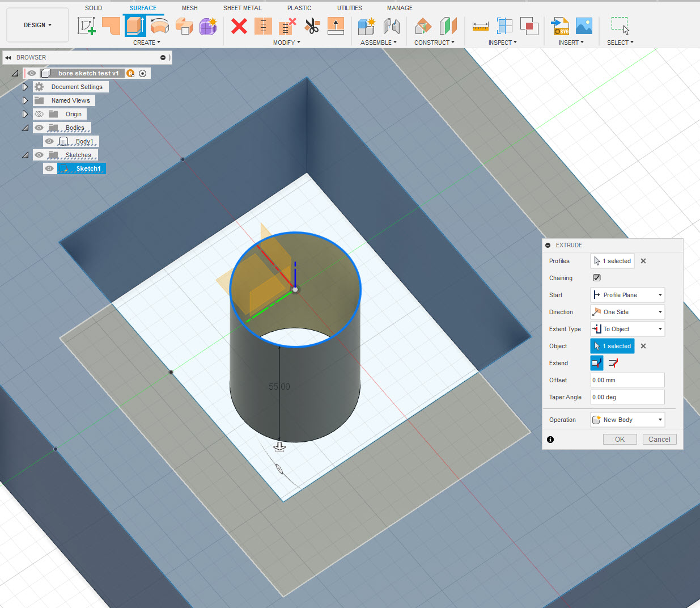Expand the Named Views node
This screenshot has width=700, height=608.
(x=25, y=100)
